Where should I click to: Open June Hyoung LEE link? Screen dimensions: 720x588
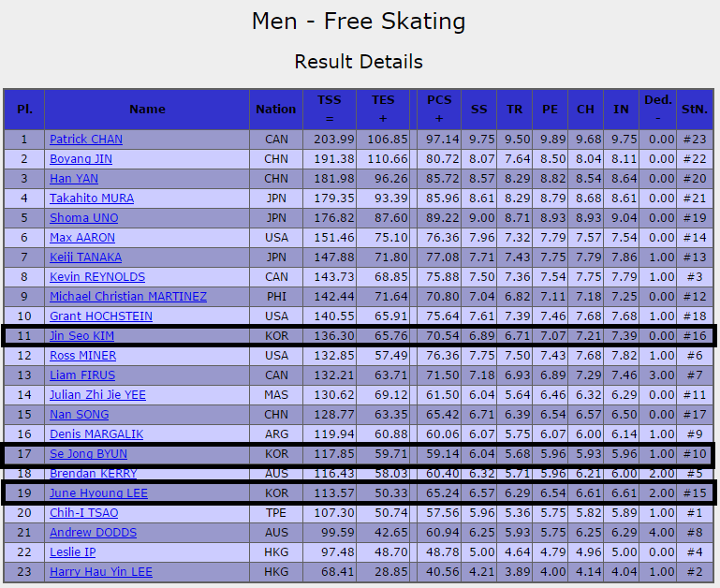(x=98, y=493)
